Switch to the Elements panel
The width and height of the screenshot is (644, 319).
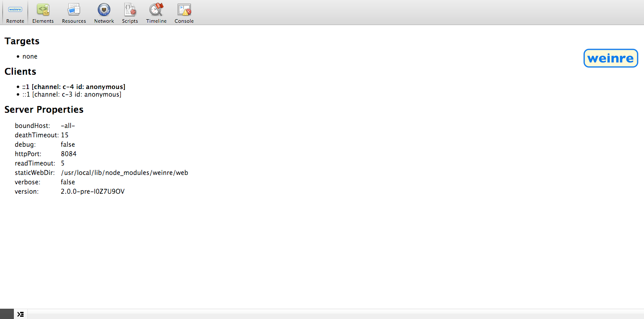(43, 13)
